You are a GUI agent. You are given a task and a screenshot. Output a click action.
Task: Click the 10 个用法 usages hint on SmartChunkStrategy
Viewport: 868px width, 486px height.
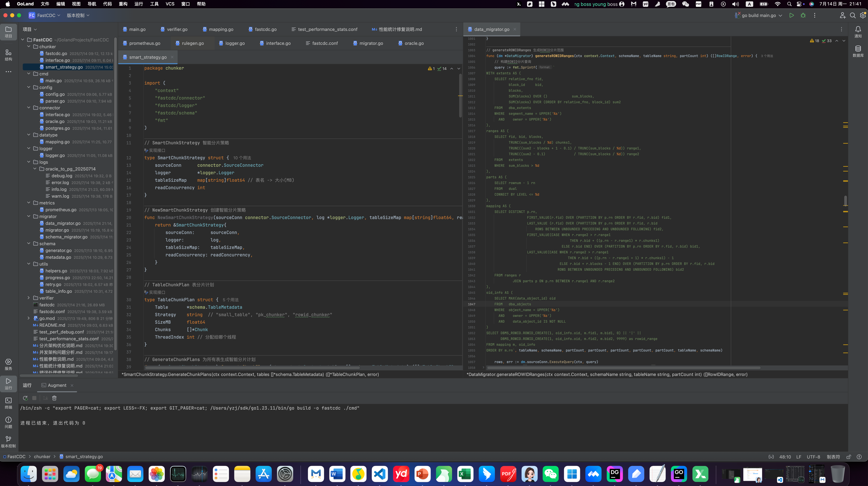(242, 158)
